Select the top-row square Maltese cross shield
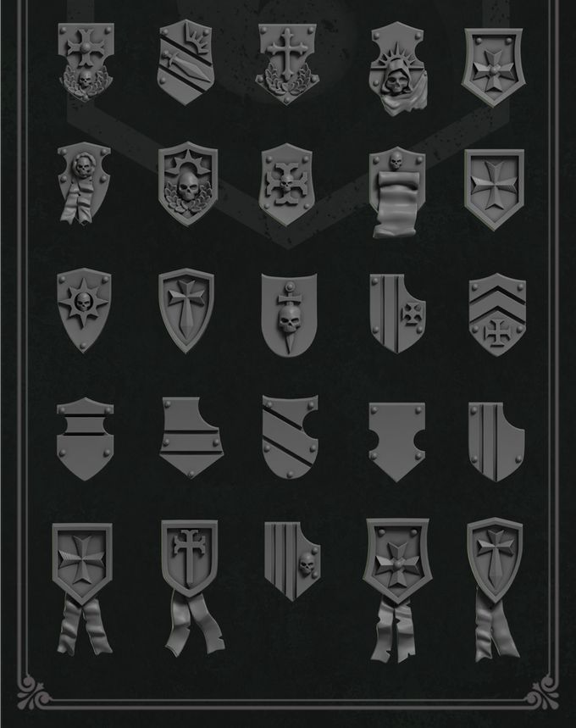576x728 pixels. click(495, 68)
